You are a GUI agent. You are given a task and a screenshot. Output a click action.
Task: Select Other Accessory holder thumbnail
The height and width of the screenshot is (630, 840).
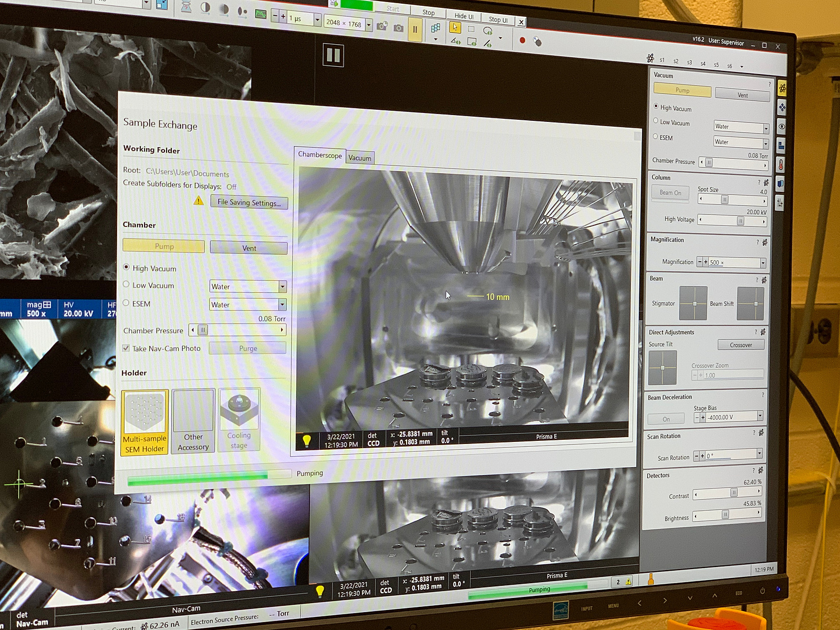tap(193, 421)
